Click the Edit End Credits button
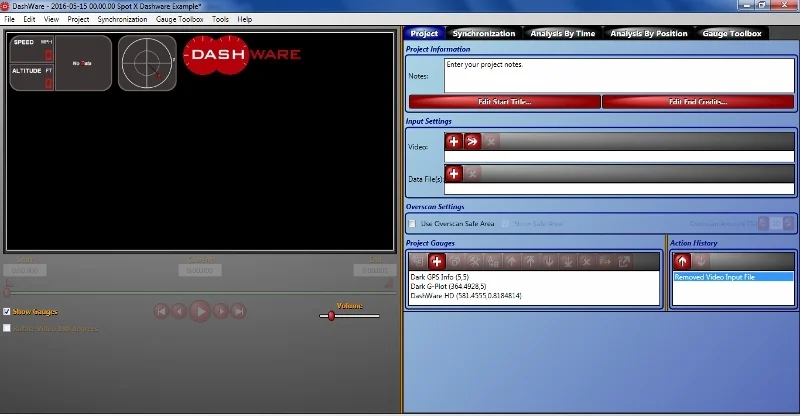 click(698, 102)
